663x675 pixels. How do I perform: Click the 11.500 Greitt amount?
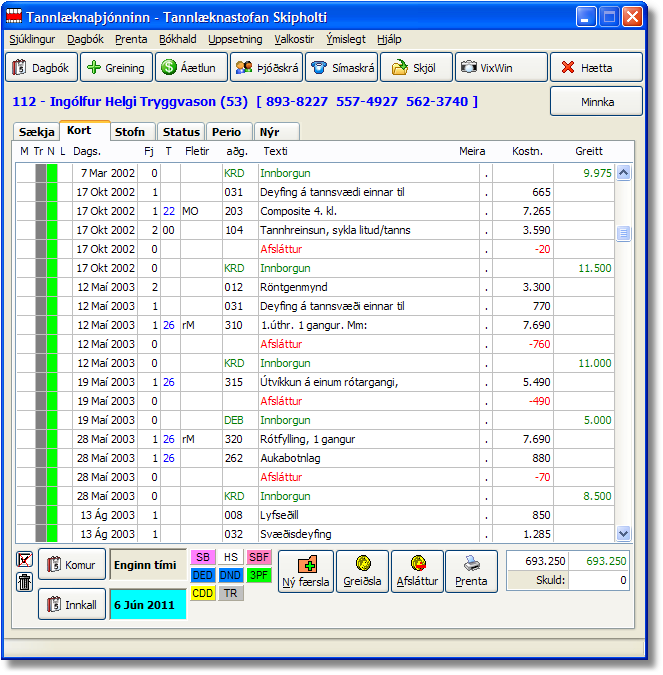tap(595, 268)
